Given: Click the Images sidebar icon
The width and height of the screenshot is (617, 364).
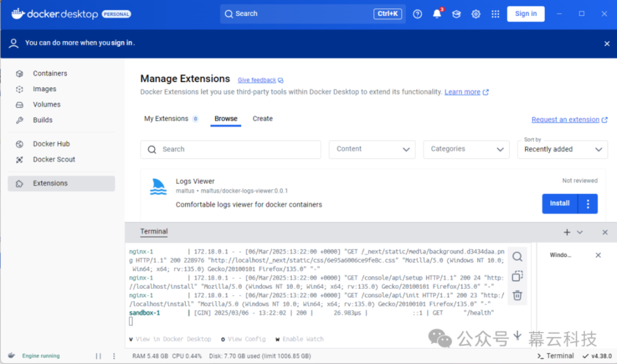Looking at the screenshot, I should point(19,89).
